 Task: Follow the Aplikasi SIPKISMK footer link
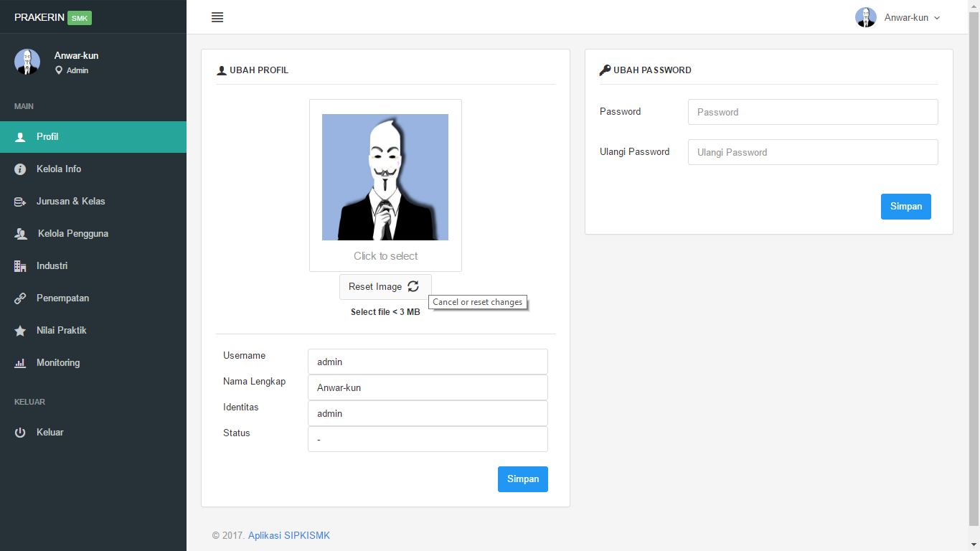click(289, 535)
